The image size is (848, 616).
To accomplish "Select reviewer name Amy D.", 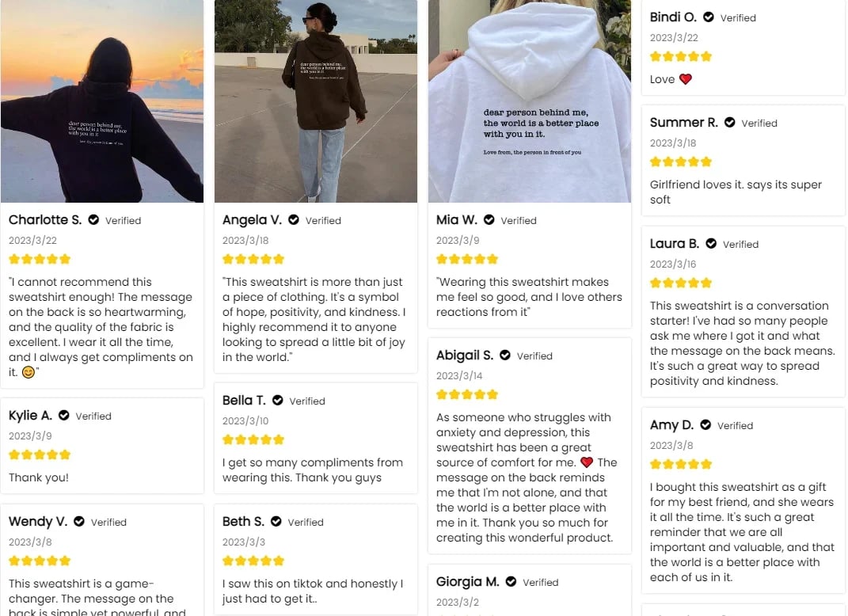I will point(671,425).
